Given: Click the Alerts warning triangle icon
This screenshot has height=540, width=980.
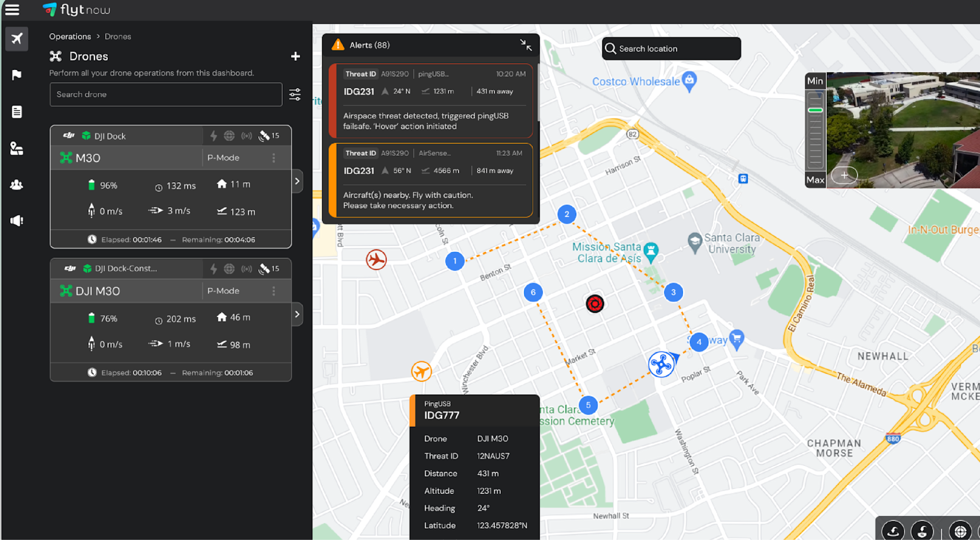Looking at the screenshot, I should (x=338, y=45).
